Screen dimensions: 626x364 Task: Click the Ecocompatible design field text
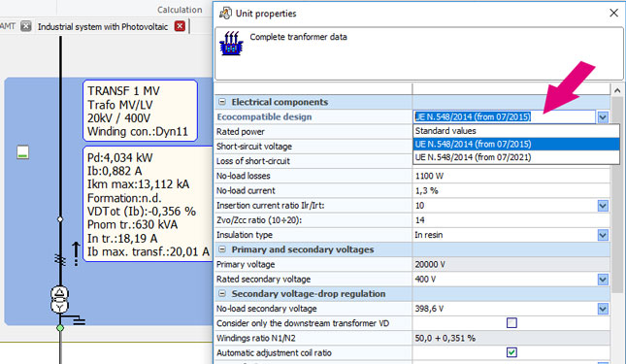click(x=473, y=116)
